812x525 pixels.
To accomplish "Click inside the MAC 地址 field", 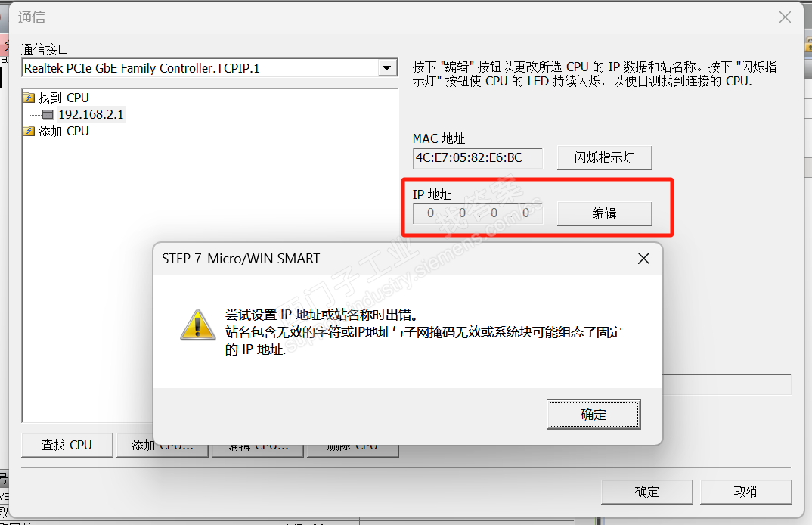I will [x=478, y=157].
